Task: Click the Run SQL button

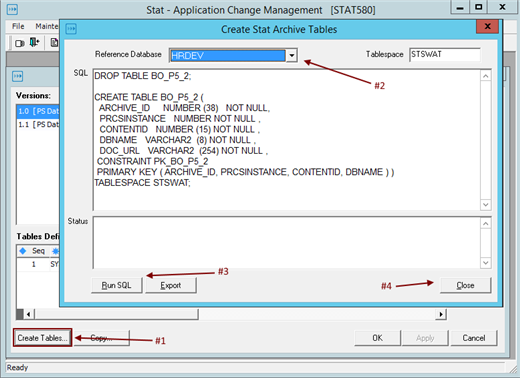Action: (117, 285)
